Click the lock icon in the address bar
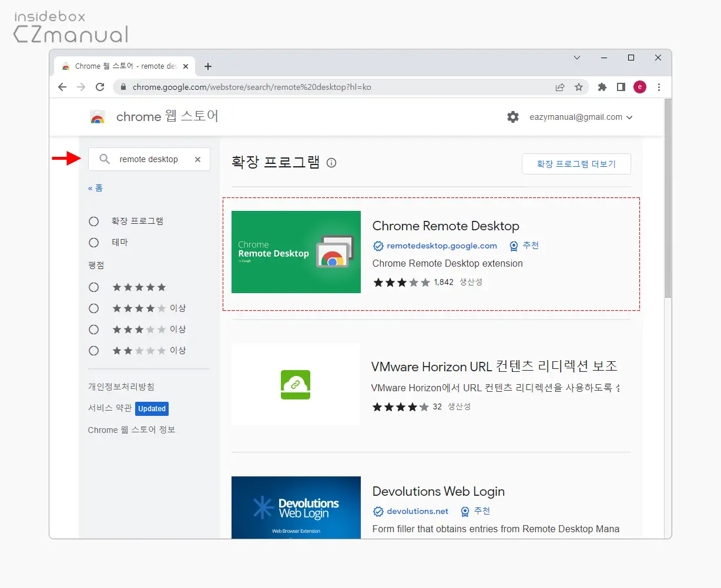 pyautogui.click(x=123, y=87)
